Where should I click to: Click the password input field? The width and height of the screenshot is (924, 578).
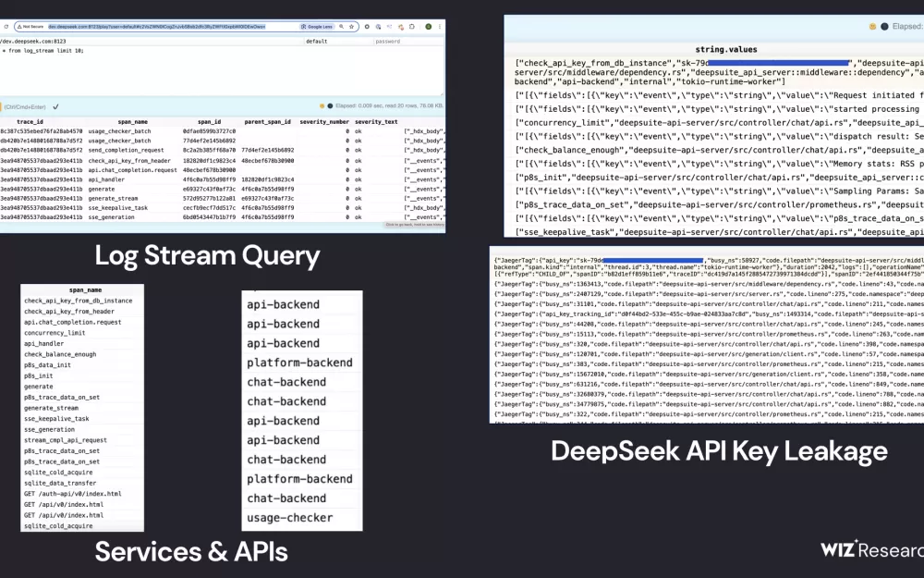click(408, 42)
